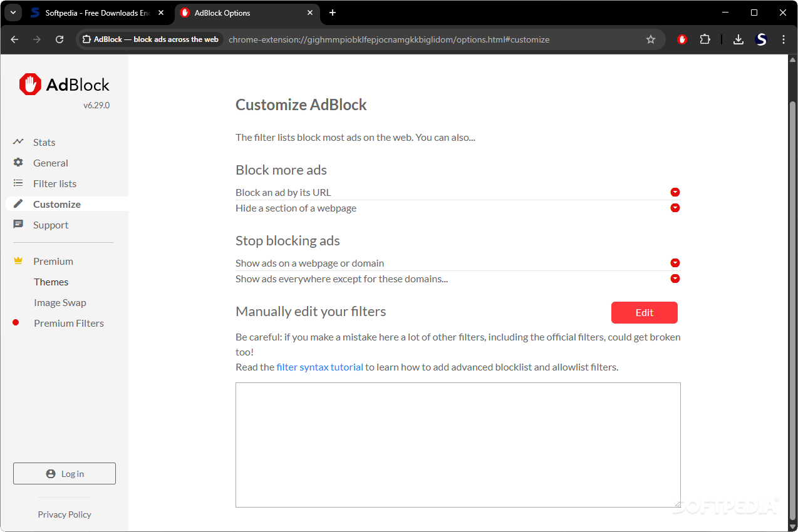Open the browser Extensions puzzle icon

click(x=705, y=39)
